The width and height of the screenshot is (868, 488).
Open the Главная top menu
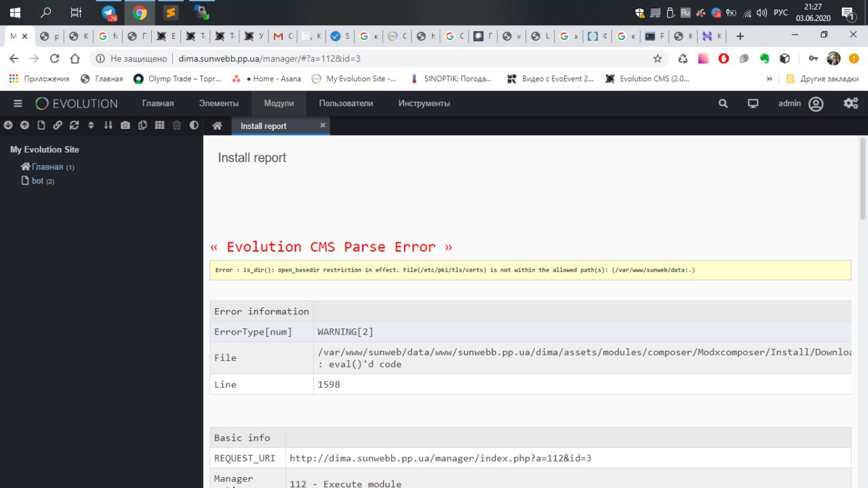pyautogui.click(x=158, y=103)
